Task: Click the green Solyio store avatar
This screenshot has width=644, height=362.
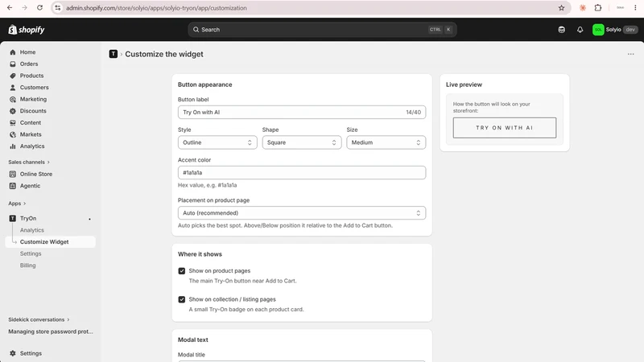Action: pyautogui.click(x=598, y=30)
